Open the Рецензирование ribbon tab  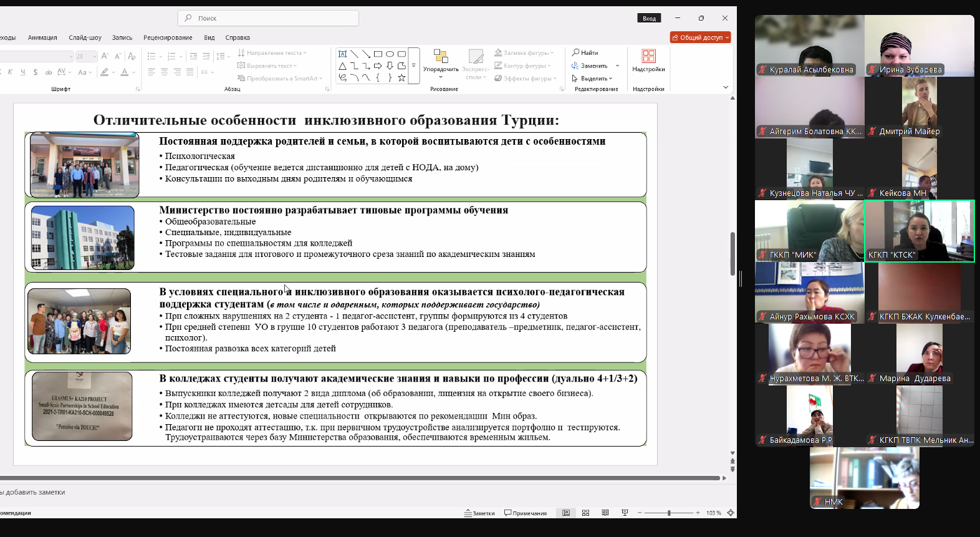coord(168,37)
